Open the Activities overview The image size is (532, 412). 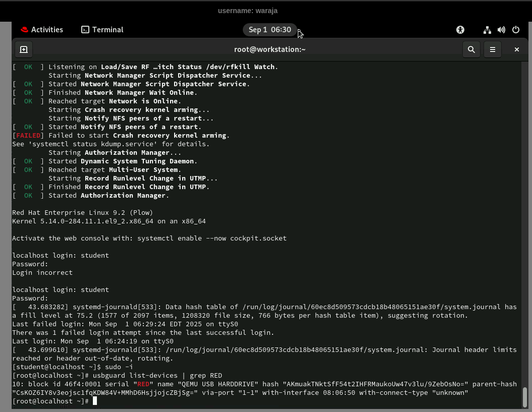[42, 30]
